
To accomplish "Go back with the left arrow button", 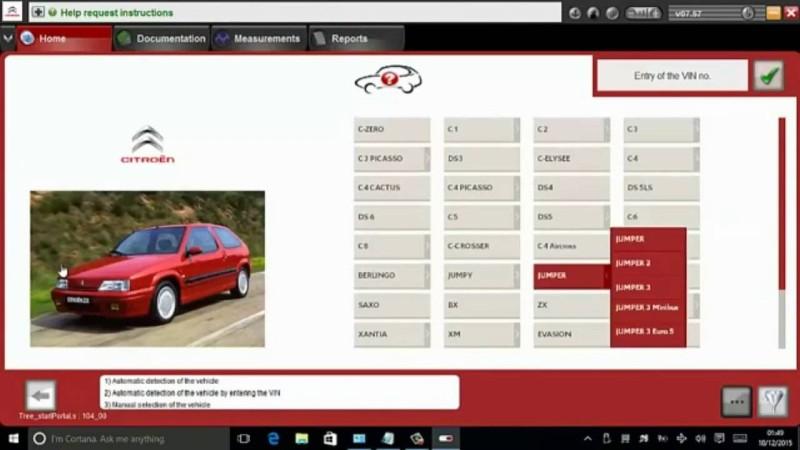I will point(40,395).
